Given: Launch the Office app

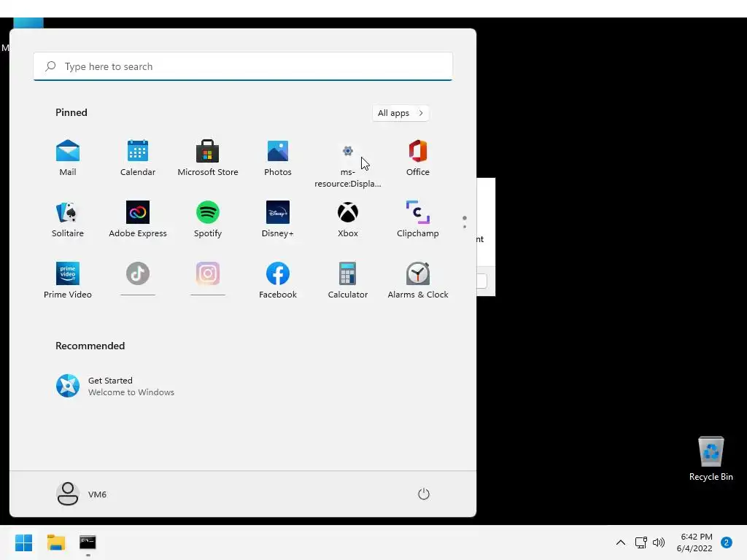Looking at the screenshot, I should 418,157.
